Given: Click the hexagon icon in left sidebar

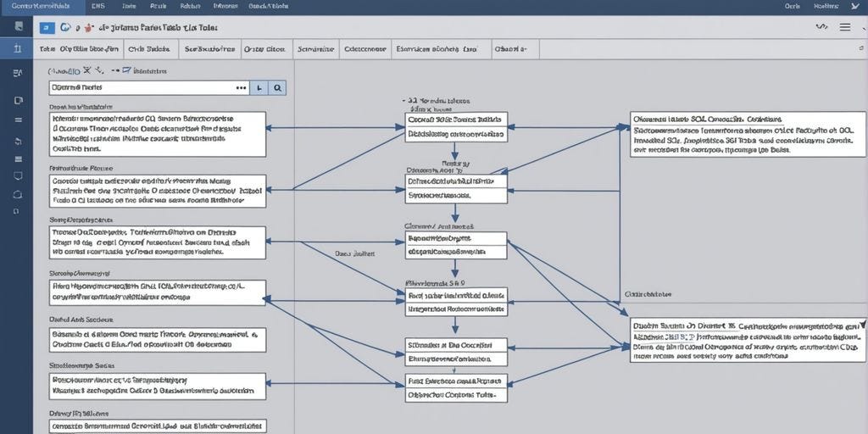Looking at the screenshot, I should coord(18,194).
